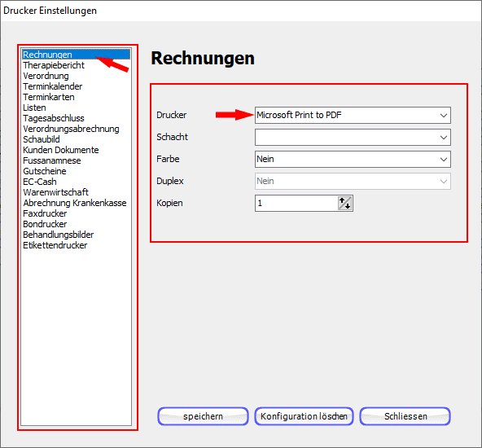Select Etikettendrucker in the list
This screenshot has height=448, width=482.
coord(55,245)
